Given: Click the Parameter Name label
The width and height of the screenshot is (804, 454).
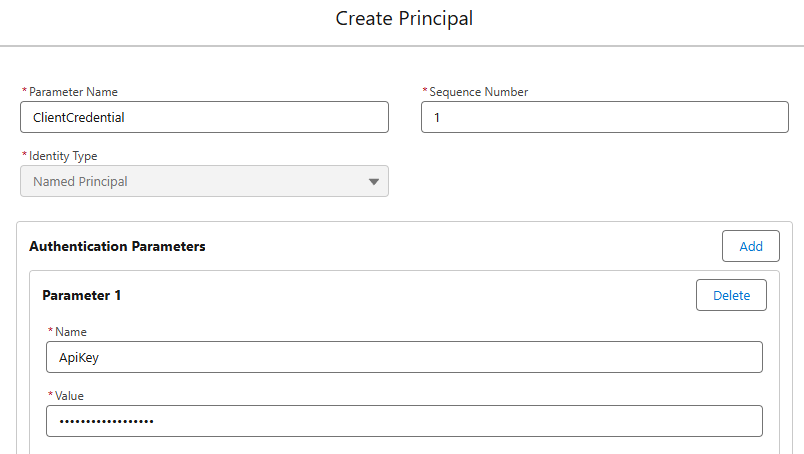Looking at the screenshot, I should click(x=73, y=92).
